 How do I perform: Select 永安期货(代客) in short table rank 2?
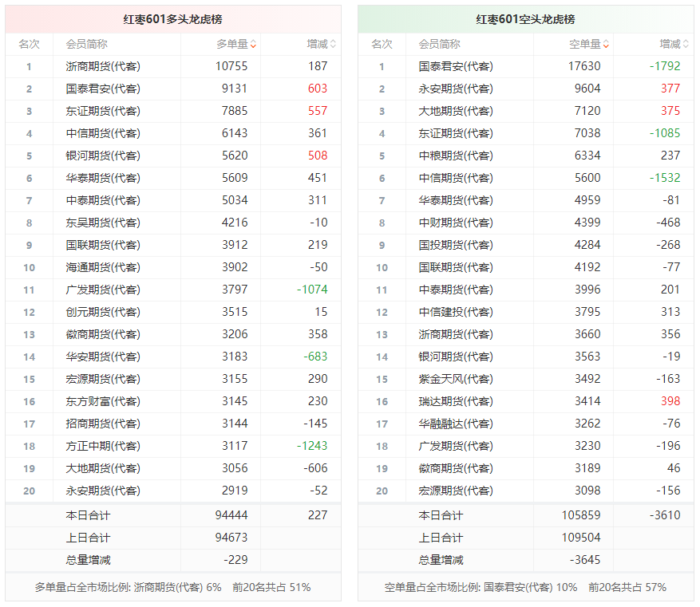(456, 89)
